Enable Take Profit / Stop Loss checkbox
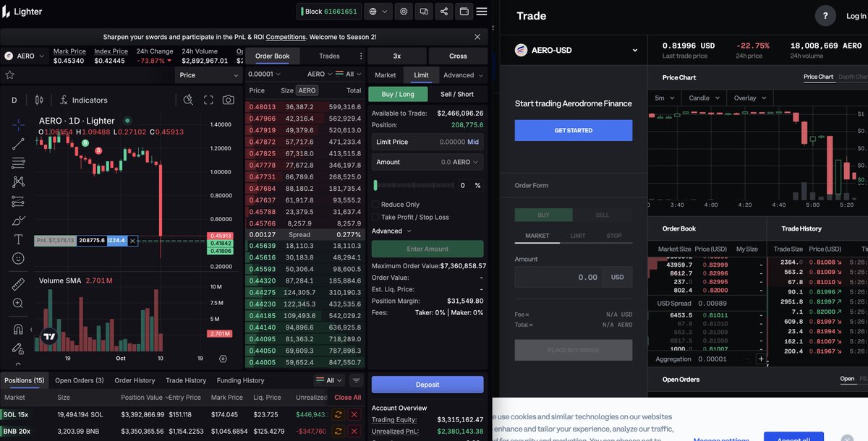 click(x=375, y=217)
